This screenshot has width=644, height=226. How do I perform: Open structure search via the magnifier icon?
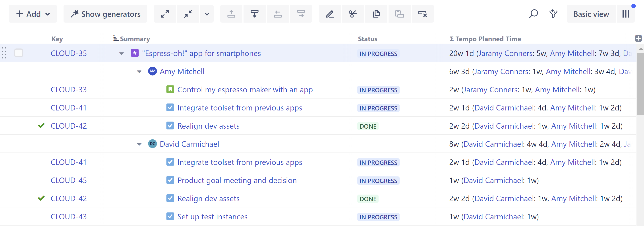(534, 14)
